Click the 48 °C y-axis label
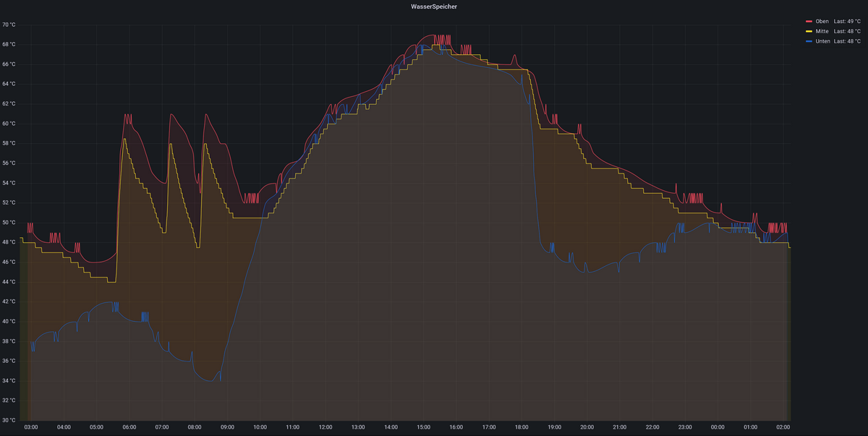 [8, 242]
